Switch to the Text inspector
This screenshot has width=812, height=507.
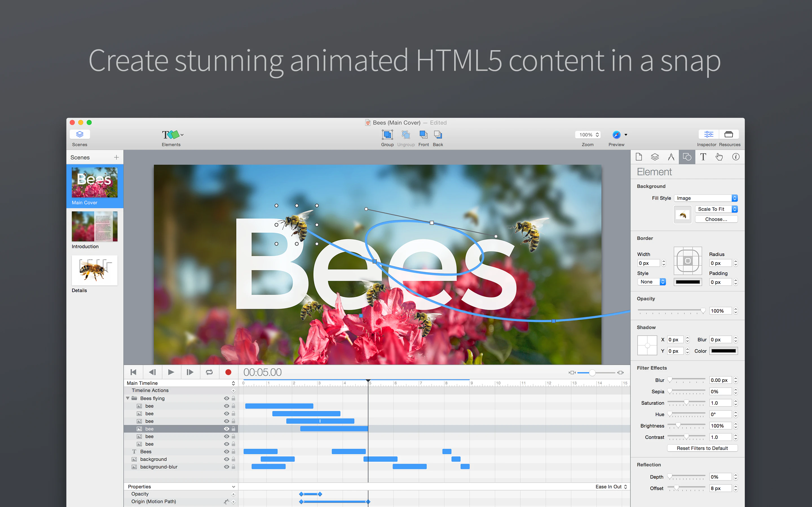point(703,157)
